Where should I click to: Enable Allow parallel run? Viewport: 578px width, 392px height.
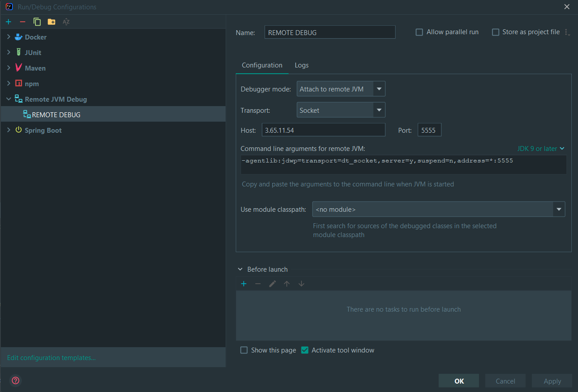(419, 32)
